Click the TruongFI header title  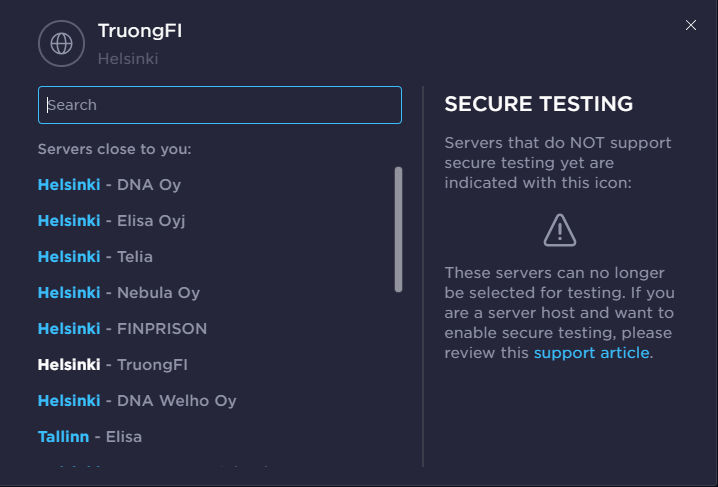[x=140, y=31]
